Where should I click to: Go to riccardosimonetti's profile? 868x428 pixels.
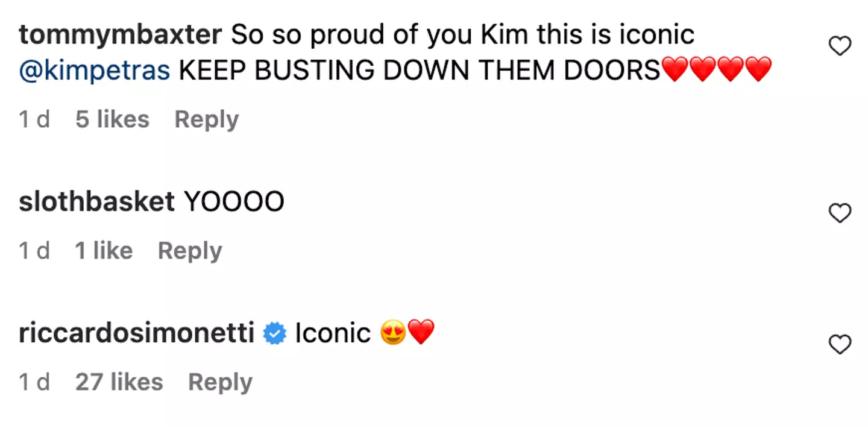pos(137,333)
